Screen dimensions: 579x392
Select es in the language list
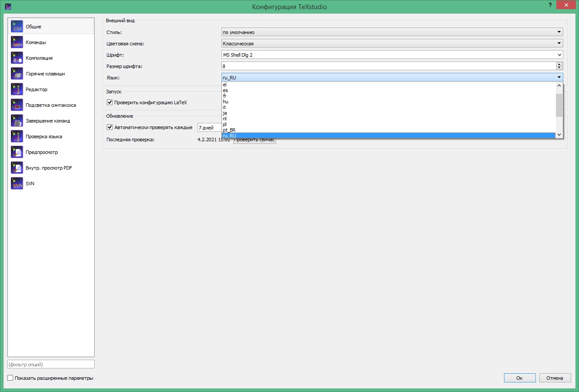tap(388, 90)
